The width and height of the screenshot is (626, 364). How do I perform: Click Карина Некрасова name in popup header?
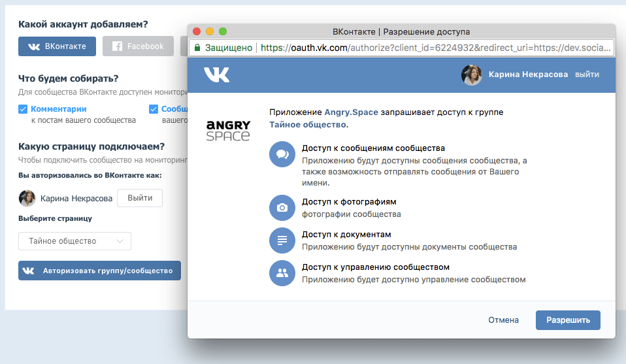click(528, 74)
